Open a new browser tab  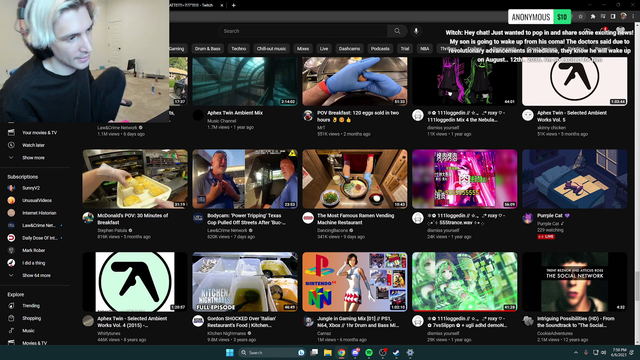[233, 5]
